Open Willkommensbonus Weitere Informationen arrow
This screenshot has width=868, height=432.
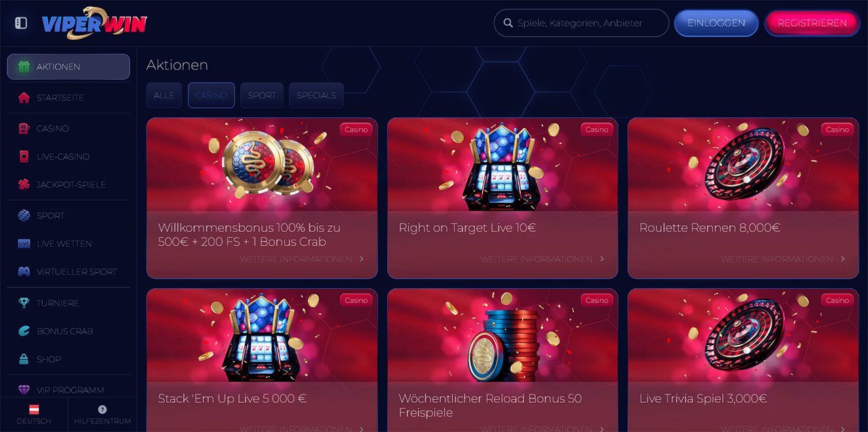pyautogui.click(x=361, y=259)
